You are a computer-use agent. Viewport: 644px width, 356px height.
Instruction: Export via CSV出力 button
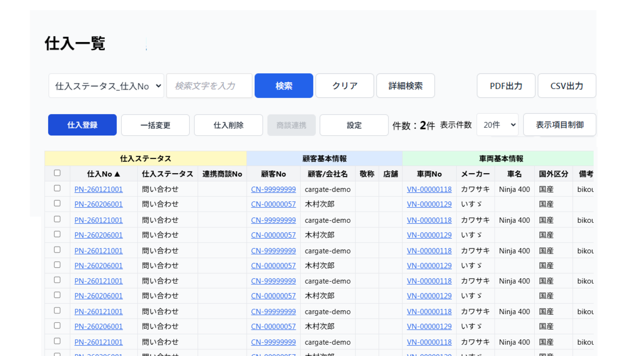pyautogui.click(x=567, y=86)
